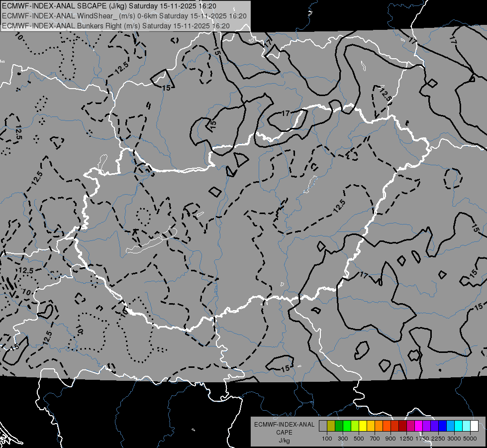Viewport: 487px width, 448px height.
Task: Click the legend value 700
Action: click(x=375, y=439)
